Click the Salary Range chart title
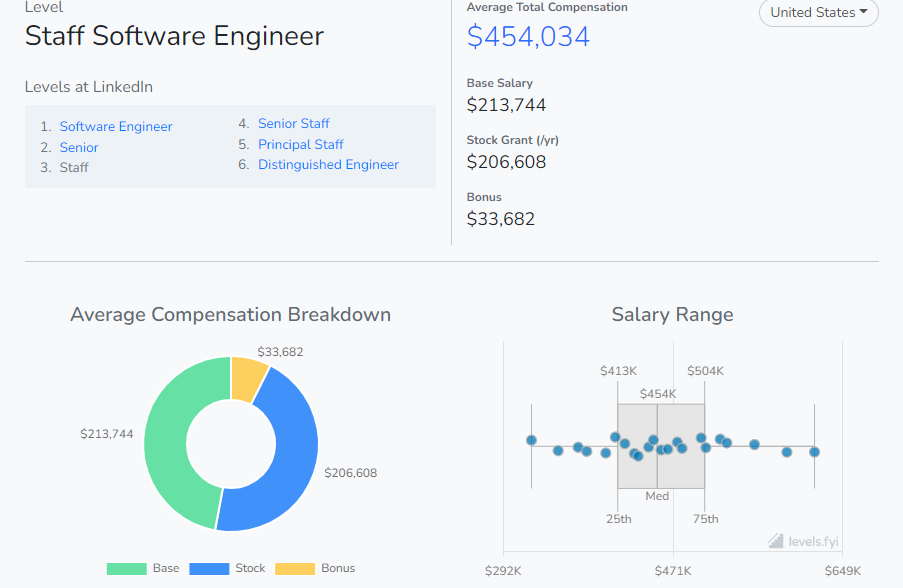The width and height of the screenshot is (903, 588). coord(672,314)
